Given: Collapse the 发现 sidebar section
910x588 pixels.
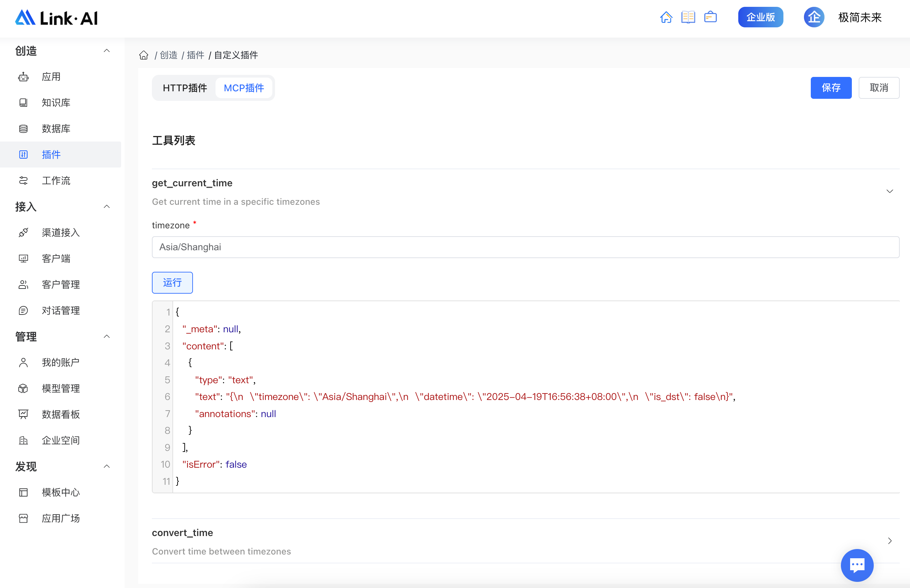Looking at the screenshot, I should [x=107, y=466].
